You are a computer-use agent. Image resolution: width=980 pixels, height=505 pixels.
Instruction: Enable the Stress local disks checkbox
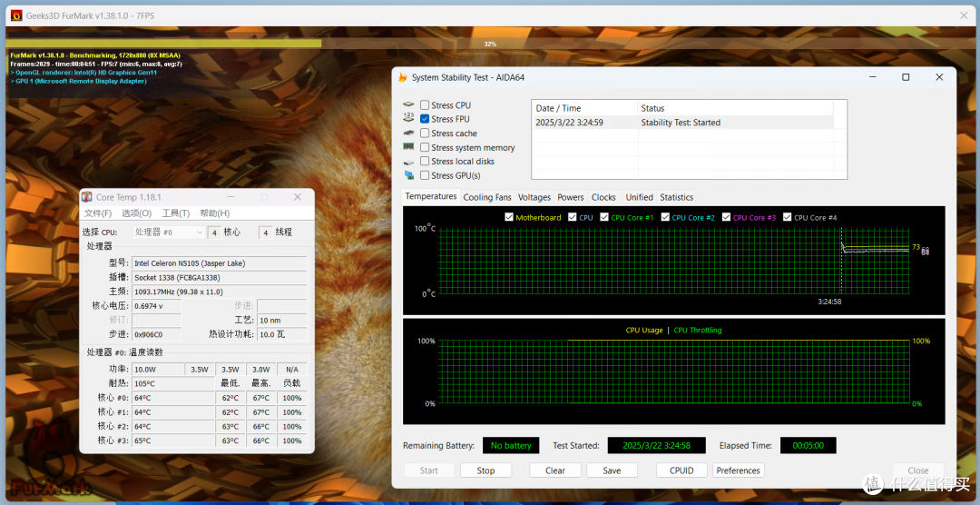tap(425, 162)
